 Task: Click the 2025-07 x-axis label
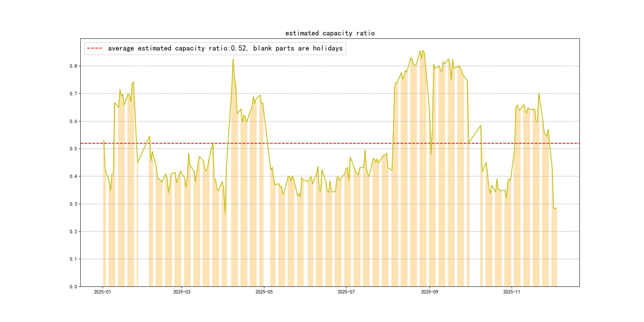pos(346,292)
